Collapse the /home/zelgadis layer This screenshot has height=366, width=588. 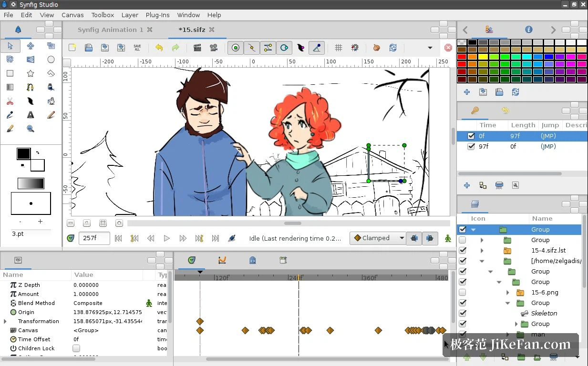pos(482,261)
